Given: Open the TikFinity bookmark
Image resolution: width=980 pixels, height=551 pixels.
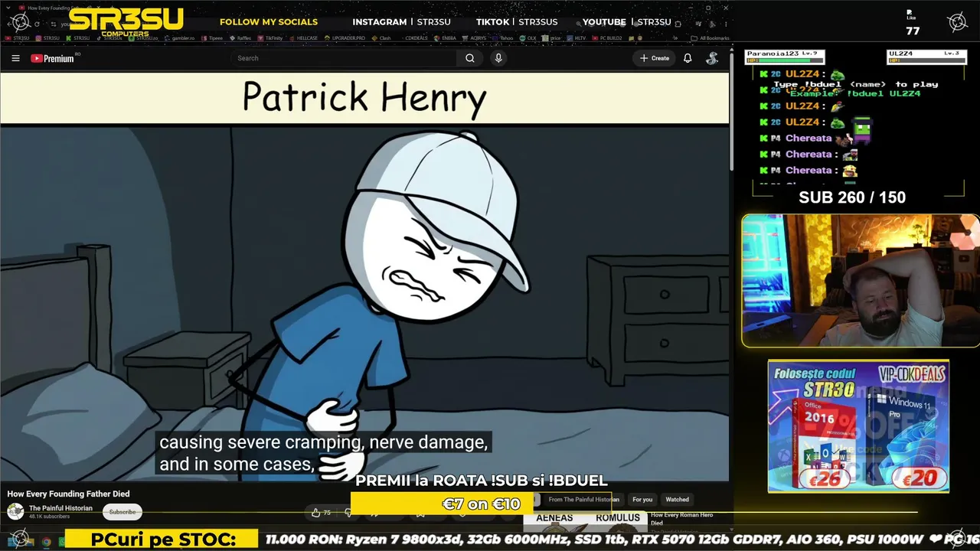Looking at the screenshot, I should pyautogui.click(x=270, y=37).
